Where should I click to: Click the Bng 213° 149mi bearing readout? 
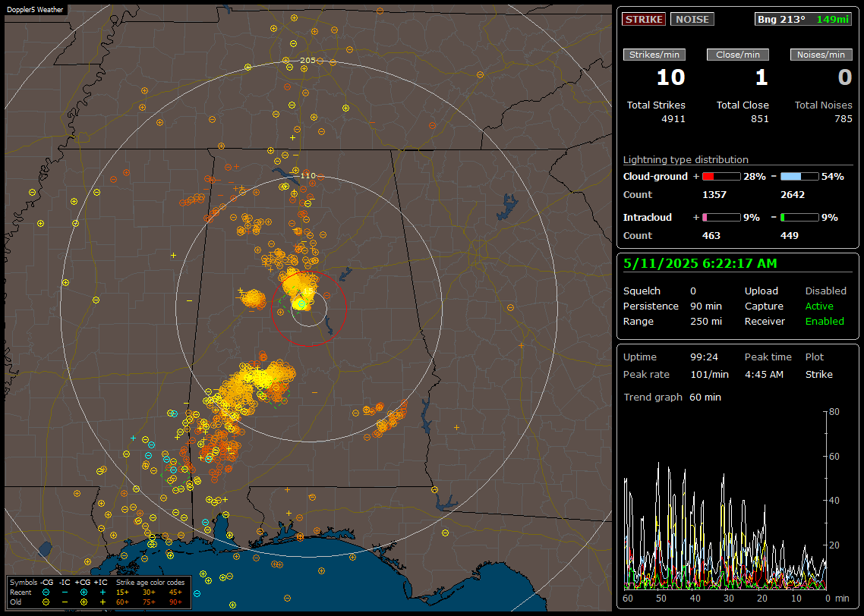[x=803, y=19]
